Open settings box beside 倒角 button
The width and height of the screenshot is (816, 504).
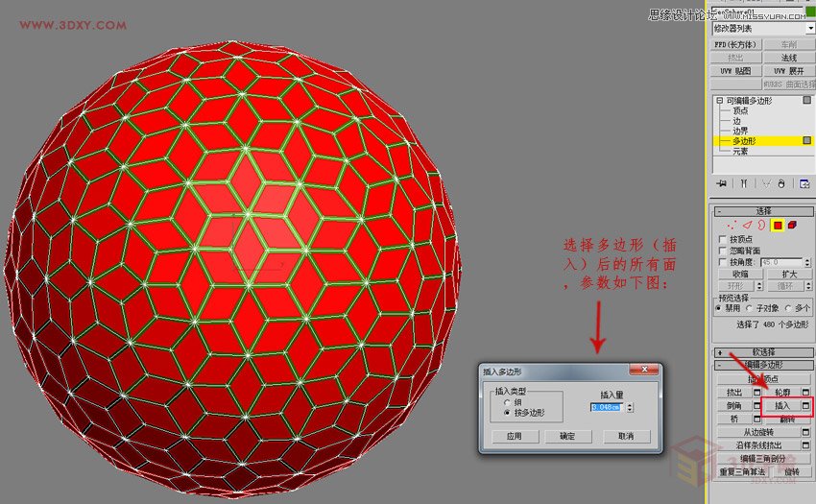pyautogui.click(x=757, y=406)
